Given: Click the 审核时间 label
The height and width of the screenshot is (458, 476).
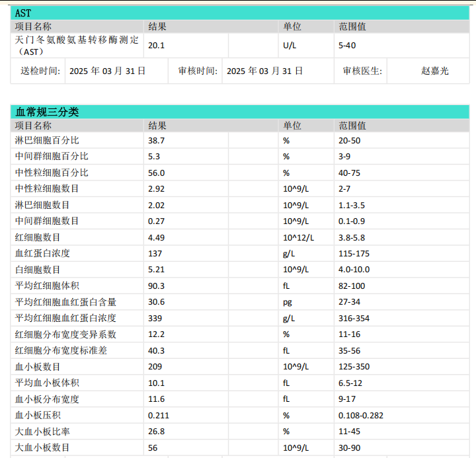Looking at the screenshot, I should (x=197, y=71).
